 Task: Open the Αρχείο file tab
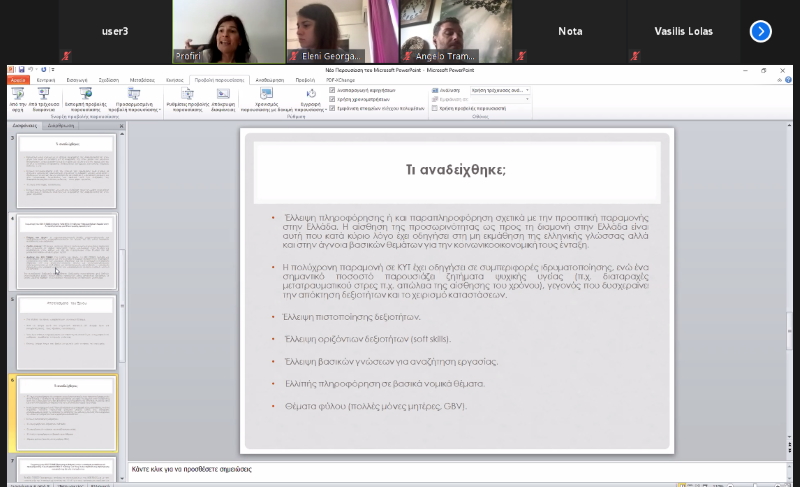click(17, 79)
